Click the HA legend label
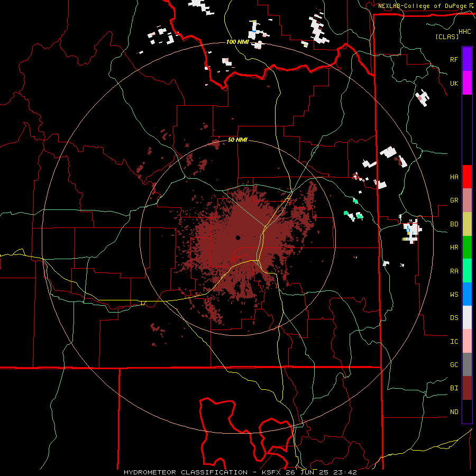476x476 pixels. click(x=454, y=177)
